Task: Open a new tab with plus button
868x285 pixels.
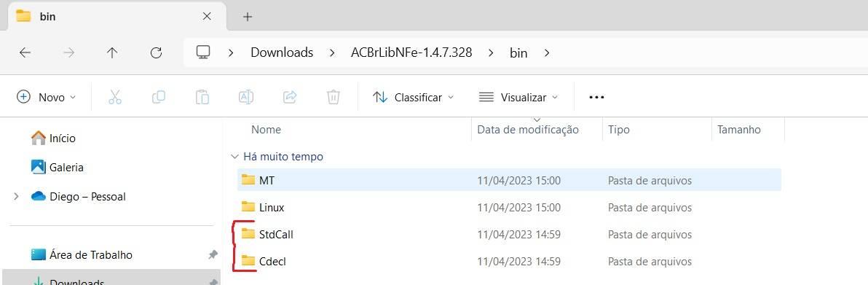Action: pos(248,17)
